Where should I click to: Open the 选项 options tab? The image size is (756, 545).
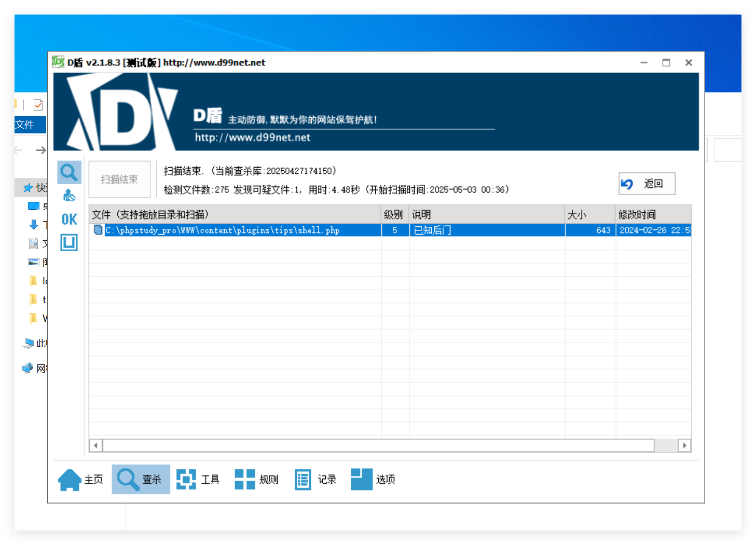tap(373, 480)
